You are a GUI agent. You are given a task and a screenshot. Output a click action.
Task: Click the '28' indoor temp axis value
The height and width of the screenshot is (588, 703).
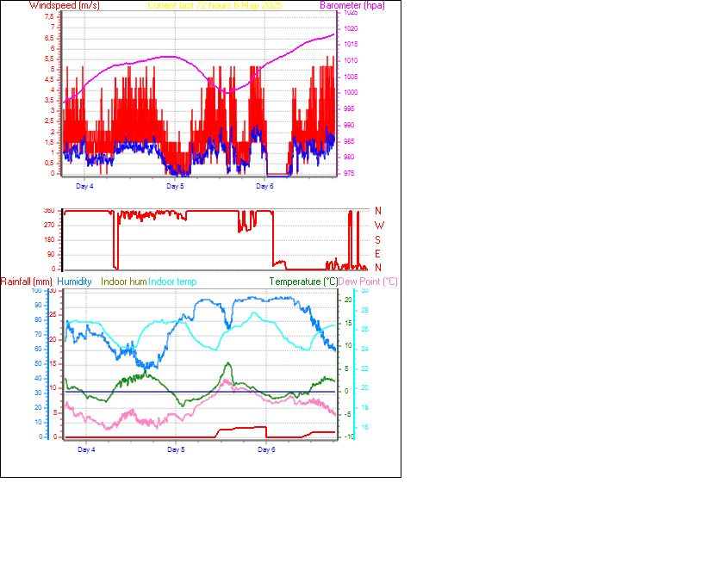coord(365,310)
